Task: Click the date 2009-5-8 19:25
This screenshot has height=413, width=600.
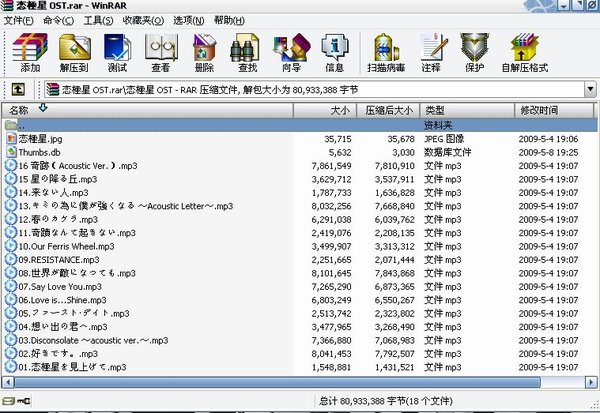Action: (x=548, y=152)
